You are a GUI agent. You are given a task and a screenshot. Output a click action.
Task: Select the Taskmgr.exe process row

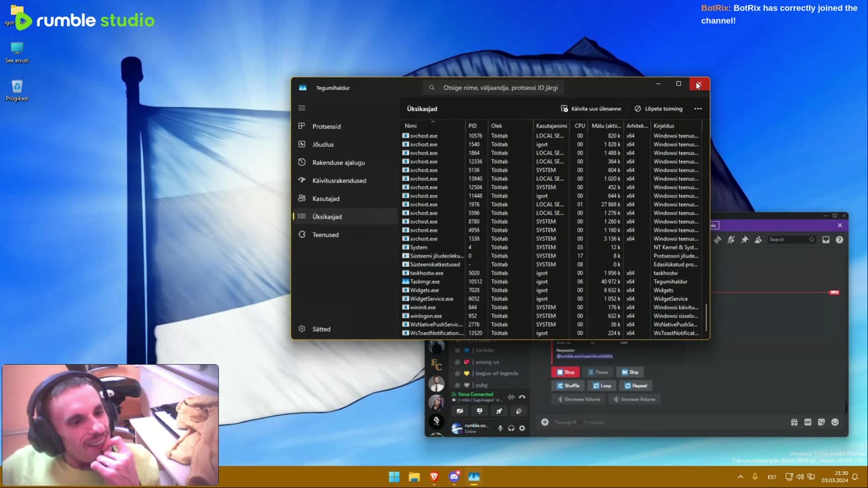point(425,282)
